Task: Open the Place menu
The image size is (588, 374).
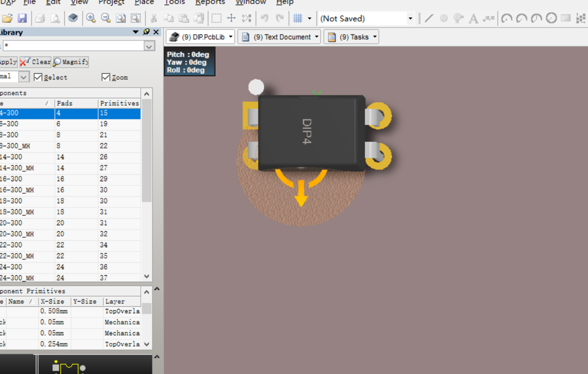Action: pyautogui.click(x=144, y=2)
